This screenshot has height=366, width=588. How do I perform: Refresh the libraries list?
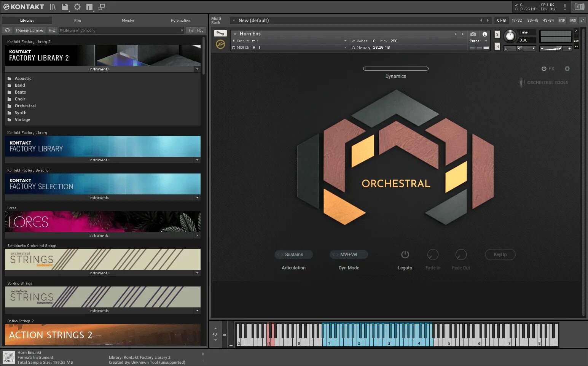(7, 30)
